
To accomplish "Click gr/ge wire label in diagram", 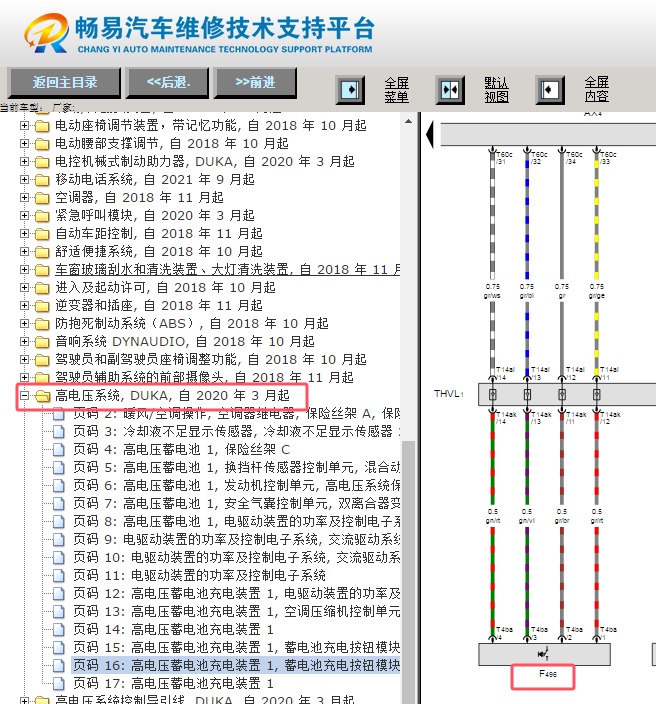I will point(597,296).
